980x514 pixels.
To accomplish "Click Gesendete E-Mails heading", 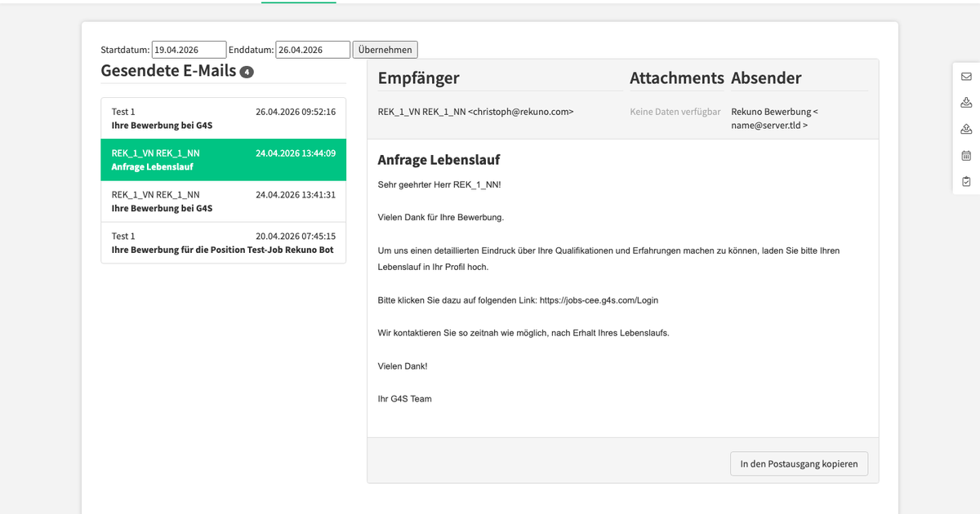I will click(168, 71).
